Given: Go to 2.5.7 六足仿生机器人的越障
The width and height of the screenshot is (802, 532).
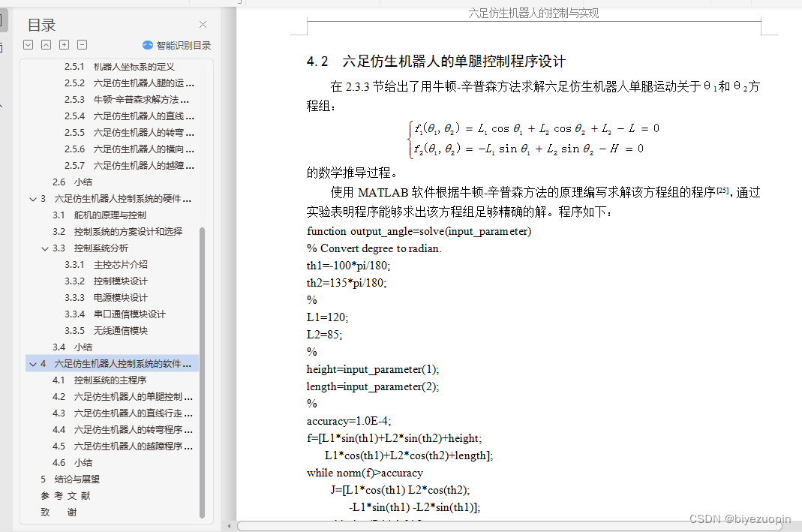Looking at the screenshot, I should 129,165.
